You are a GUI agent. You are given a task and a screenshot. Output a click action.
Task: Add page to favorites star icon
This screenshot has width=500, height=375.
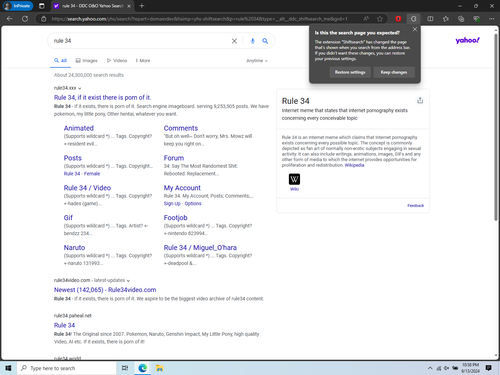click(380, 19)
